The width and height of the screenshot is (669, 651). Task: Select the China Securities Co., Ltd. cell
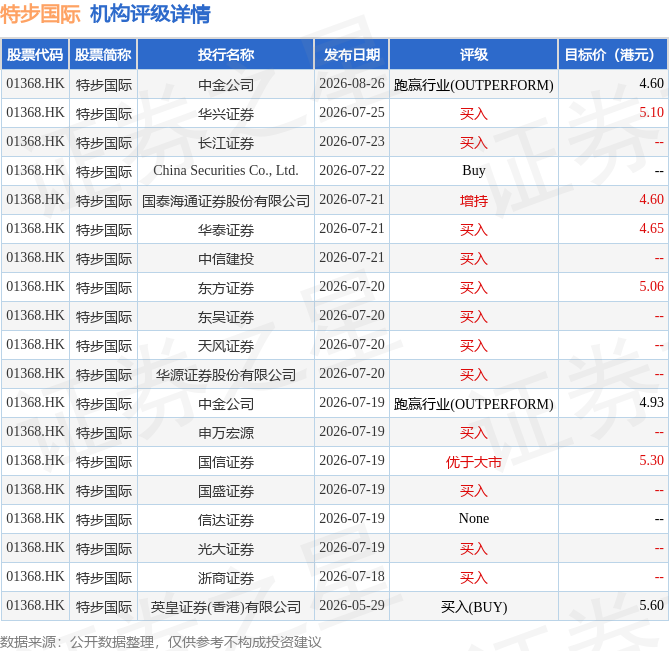(226, 171)
